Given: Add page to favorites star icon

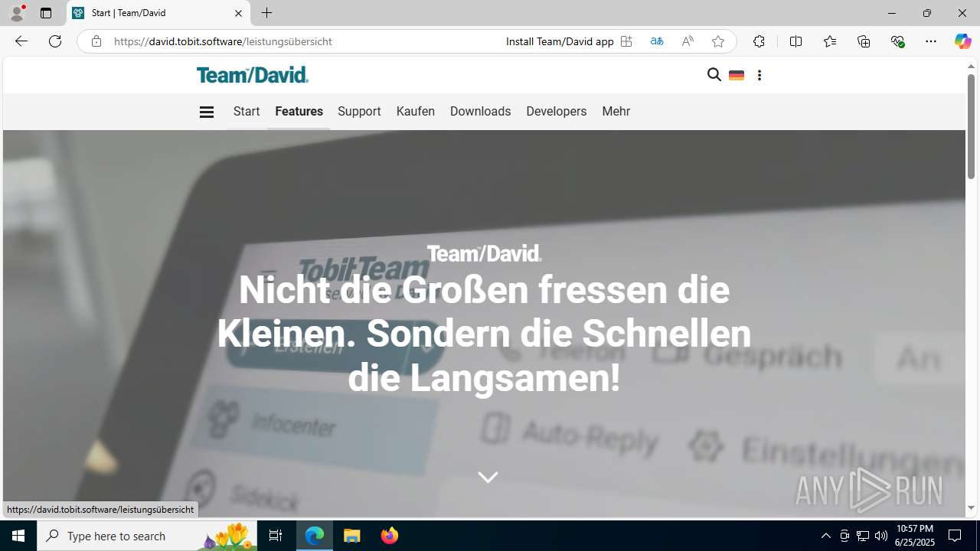Looking at the screenshot, I should 718,41.
